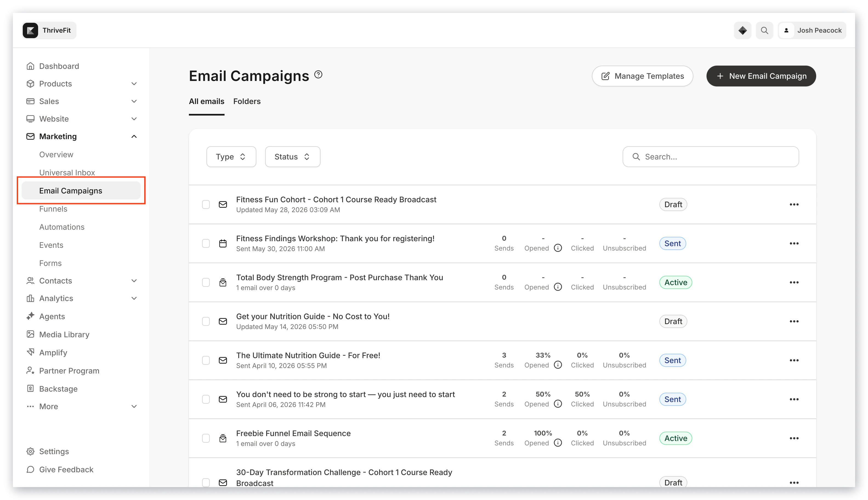
Task: Create a New Email Campaign
Action: [761, 76]
